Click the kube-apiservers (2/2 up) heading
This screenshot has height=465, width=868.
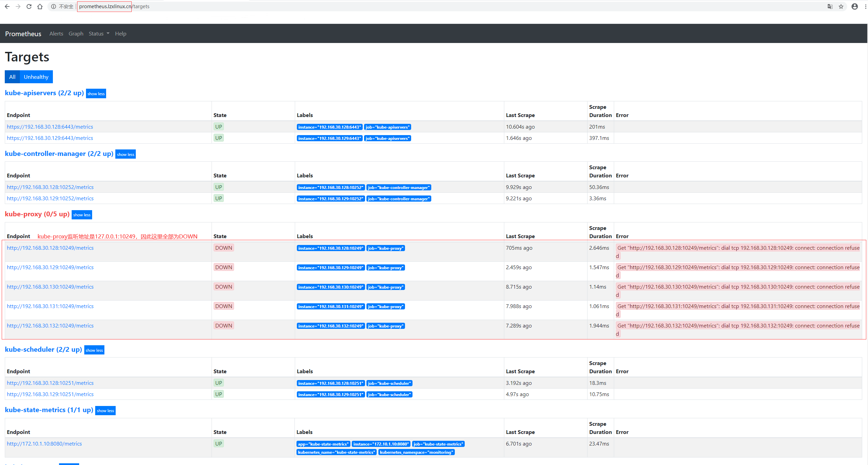click(x=44, y=93)
